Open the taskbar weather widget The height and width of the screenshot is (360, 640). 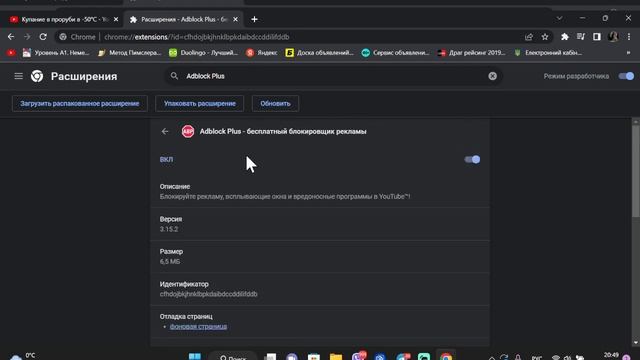22,356
